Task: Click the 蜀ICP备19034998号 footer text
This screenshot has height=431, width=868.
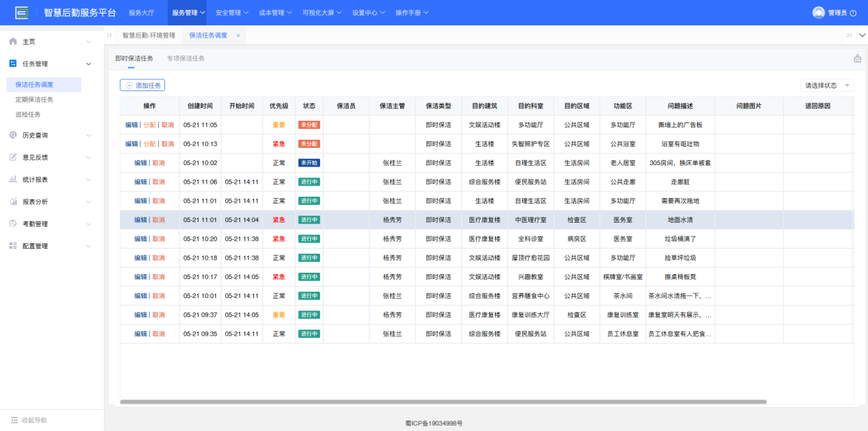Action: click(x=434, y=423)
